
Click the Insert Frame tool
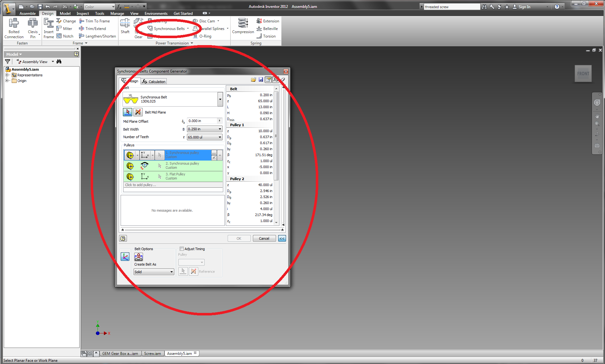pyautogui.click(x=49, y=28)
